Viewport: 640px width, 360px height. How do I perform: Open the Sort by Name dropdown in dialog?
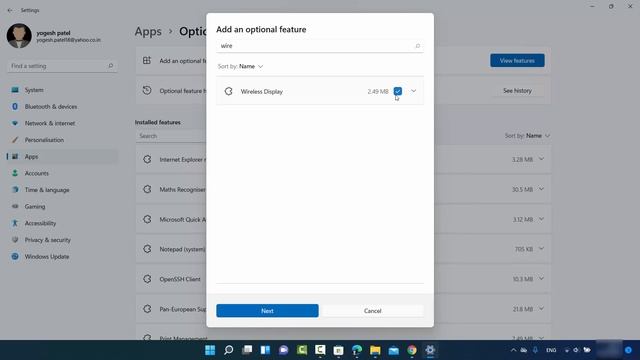pyautogui.click(x=240, y=66)
